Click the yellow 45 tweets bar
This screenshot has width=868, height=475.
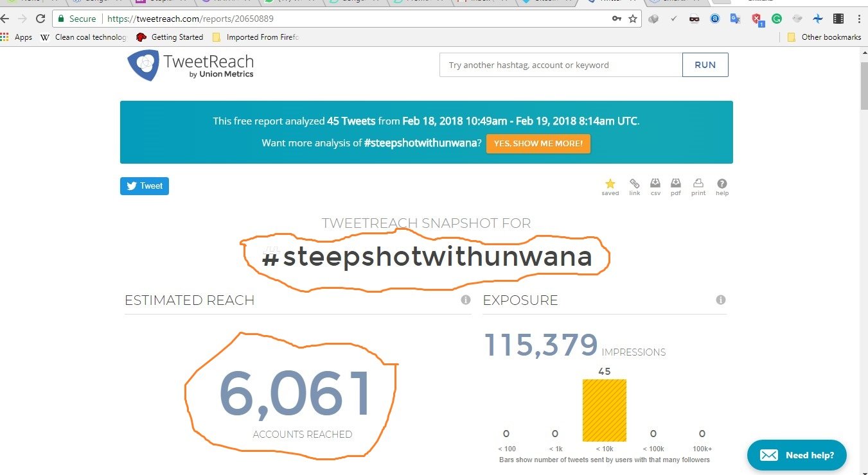pyautogui.click(x=604, y=410)
